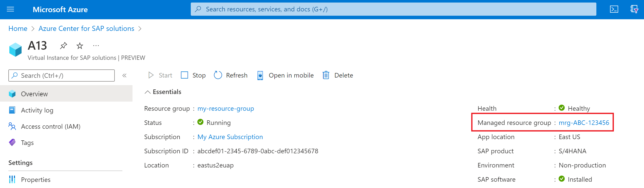The height and width of the screenshot is (188, 644).
Task: Mark A13 as a favorite
Action: [80, 46]
